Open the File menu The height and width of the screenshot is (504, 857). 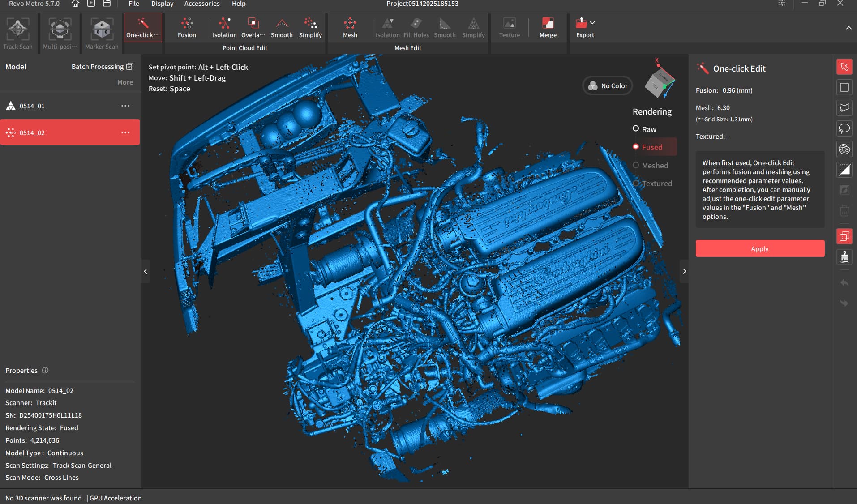click(133, 4)
